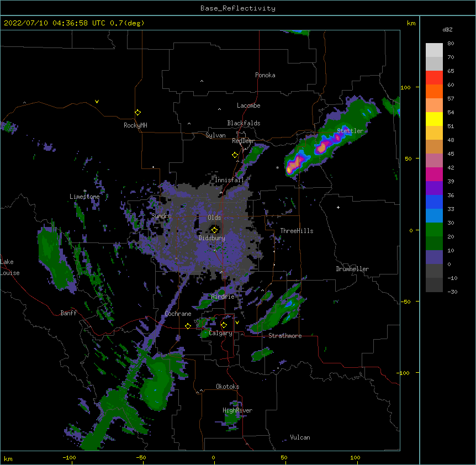Click the Calgary city label
The image size is (476, 465).
[x=220, y=333]
